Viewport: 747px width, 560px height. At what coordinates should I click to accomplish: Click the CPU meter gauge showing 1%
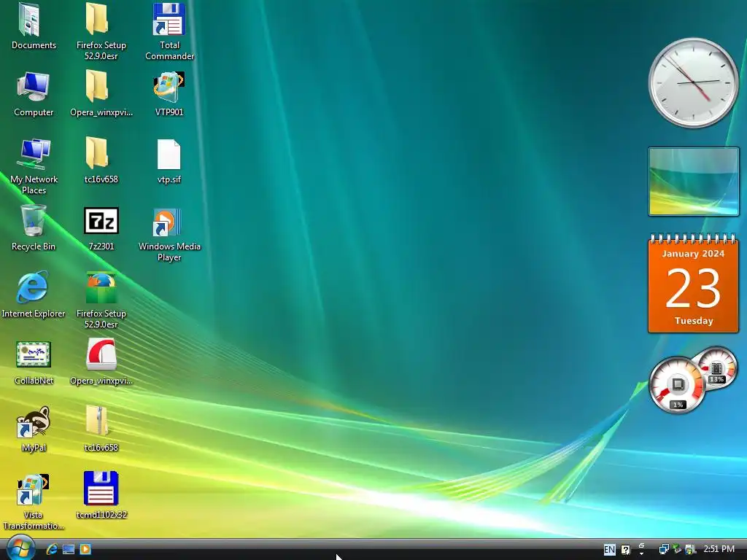pos(677,385)
